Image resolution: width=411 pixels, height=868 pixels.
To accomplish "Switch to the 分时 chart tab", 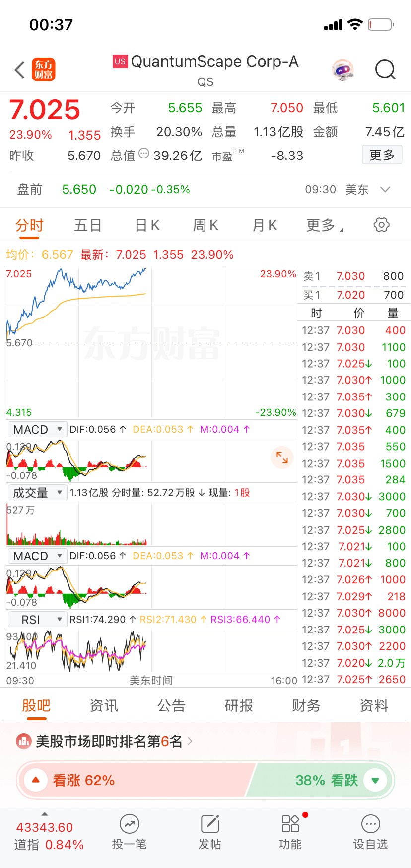I will 29,225.
